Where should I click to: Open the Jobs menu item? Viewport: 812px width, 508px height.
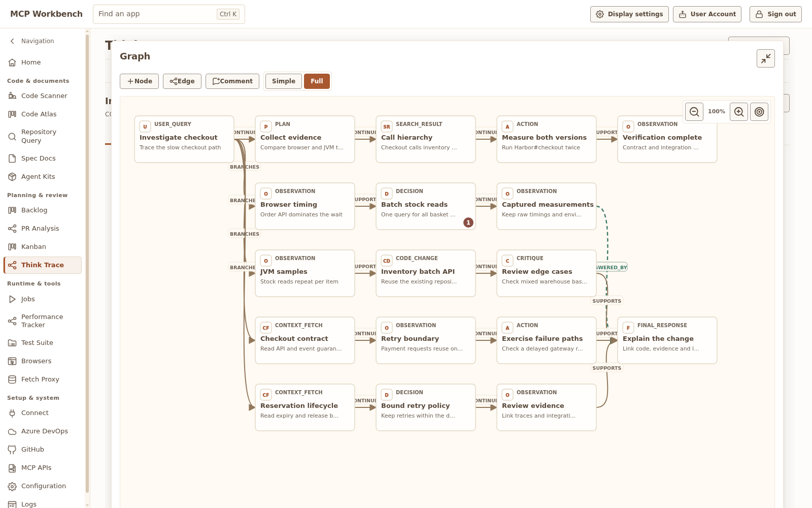pos(43,299)
